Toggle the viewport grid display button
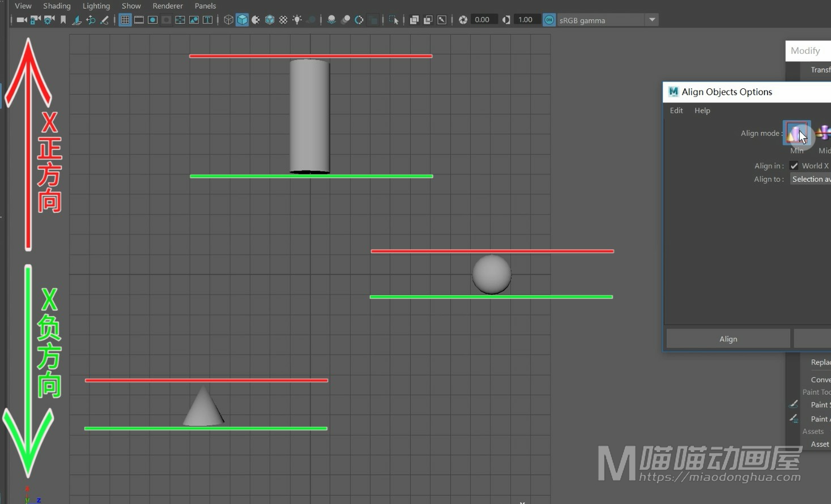The width and height of the screenshot is (831, 504). click(x=125, y=20)
